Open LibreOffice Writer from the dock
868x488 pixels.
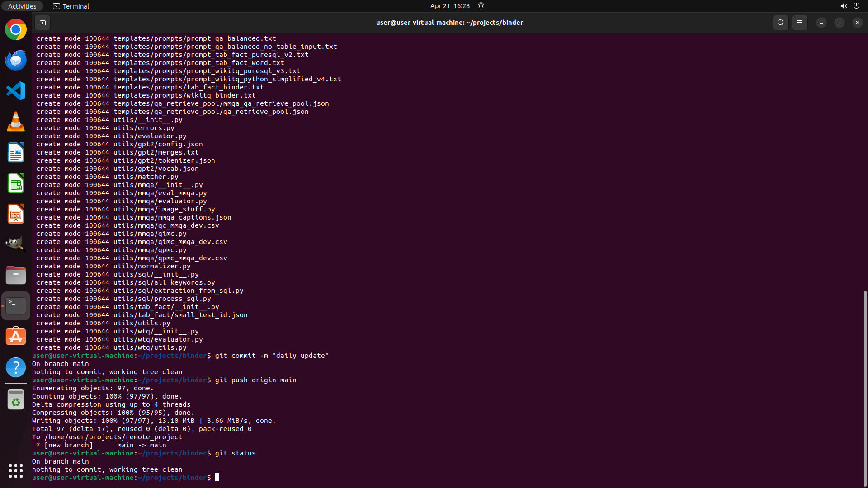[x=16, y=152]
